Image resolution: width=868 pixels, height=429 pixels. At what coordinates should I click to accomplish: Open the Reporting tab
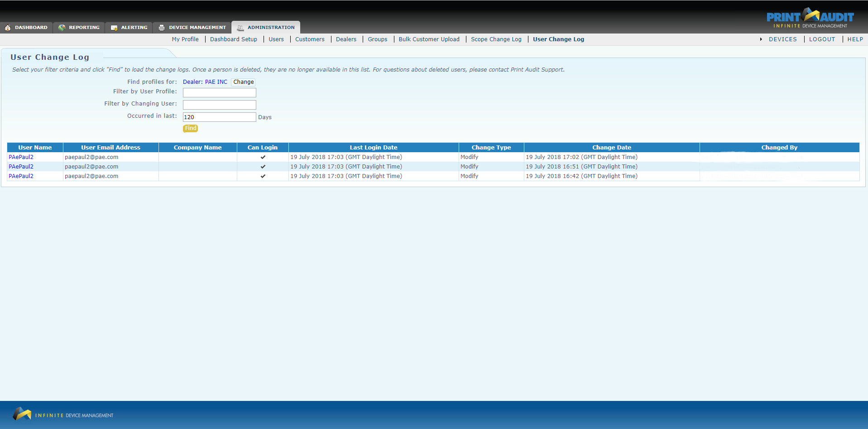pyautogui.click(x=79, y=28)
